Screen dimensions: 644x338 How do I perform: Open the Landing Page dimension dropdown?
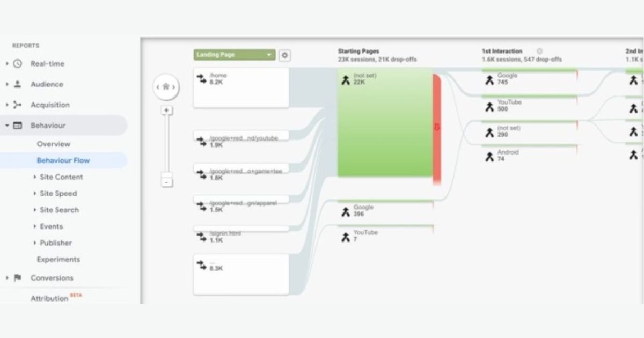235,55
